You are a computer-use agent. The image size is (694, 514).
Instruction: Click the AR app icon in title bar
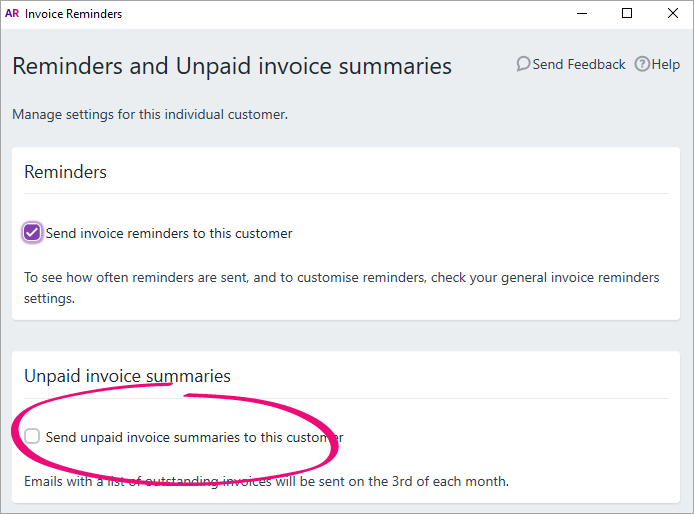click(12, 13)
